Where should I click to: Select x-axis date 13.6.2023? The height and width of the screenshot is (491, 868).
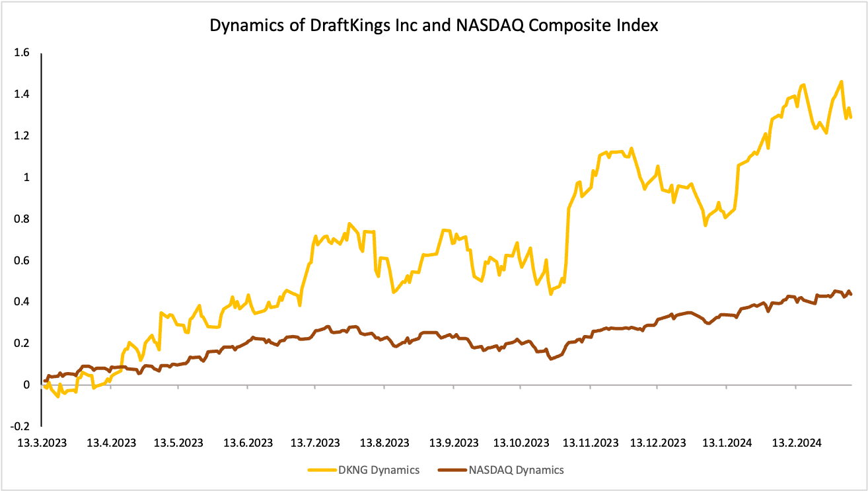[x=248, y=443]
